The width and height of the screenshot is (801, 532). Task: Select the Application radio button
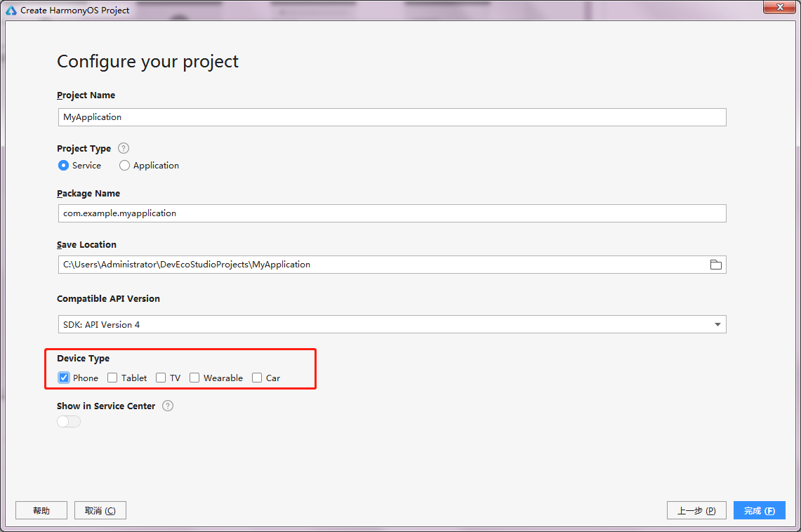pos(124,166)
